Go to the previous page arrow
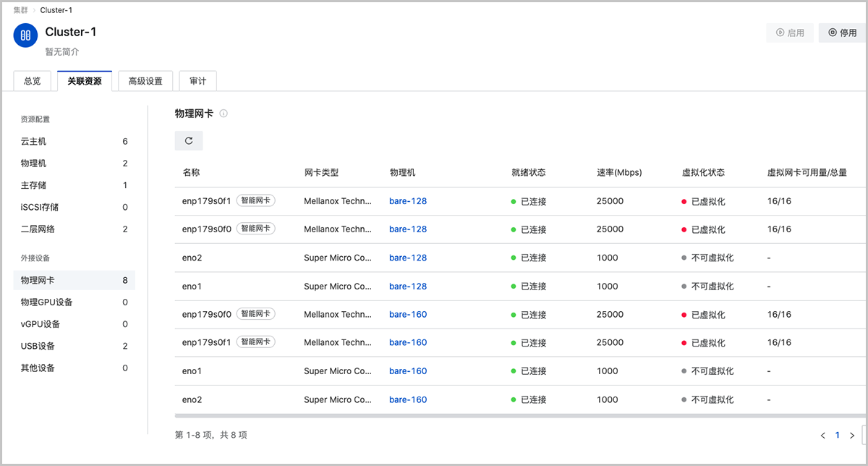868x466 pixels. tap(822, 436)
